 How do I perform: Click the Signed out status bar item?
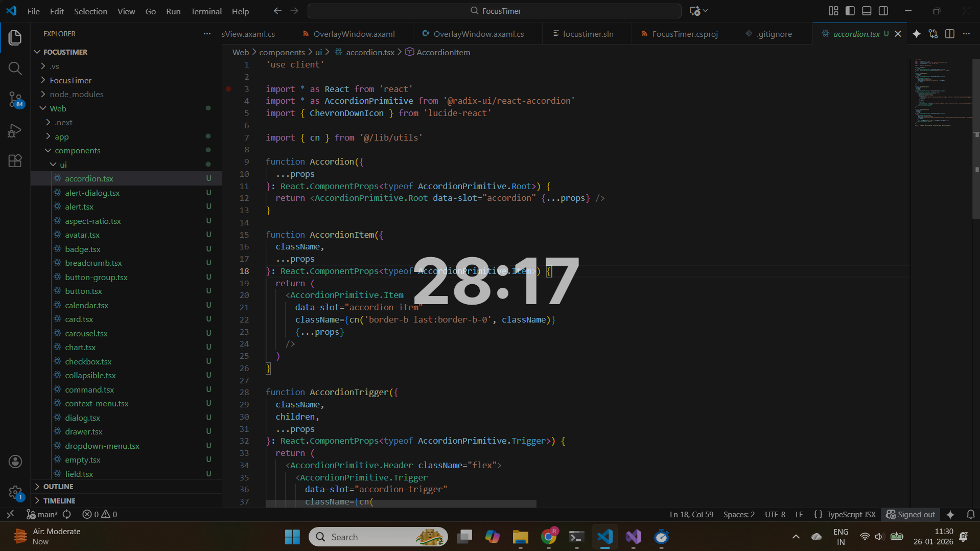point(910,514)
